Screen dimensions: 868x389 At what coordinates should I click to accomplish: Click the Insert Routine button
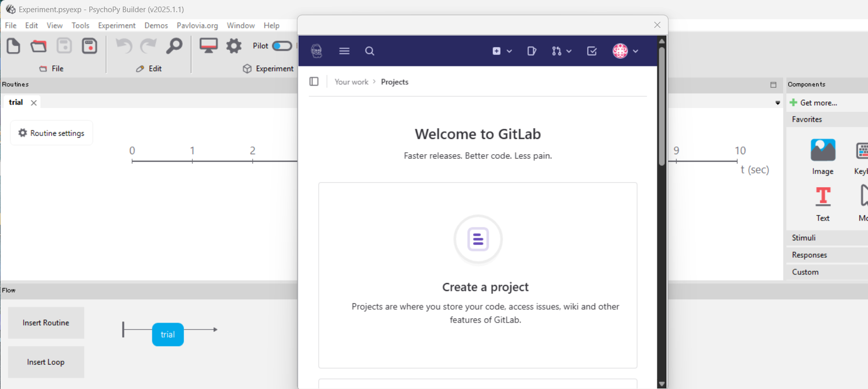click(46, 323)
